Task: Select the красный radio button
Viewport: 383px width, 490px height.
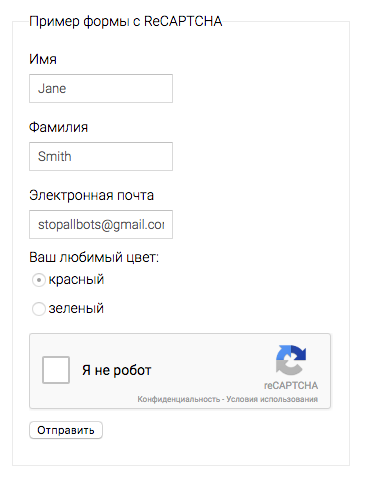Action: [x=39, y=280]
